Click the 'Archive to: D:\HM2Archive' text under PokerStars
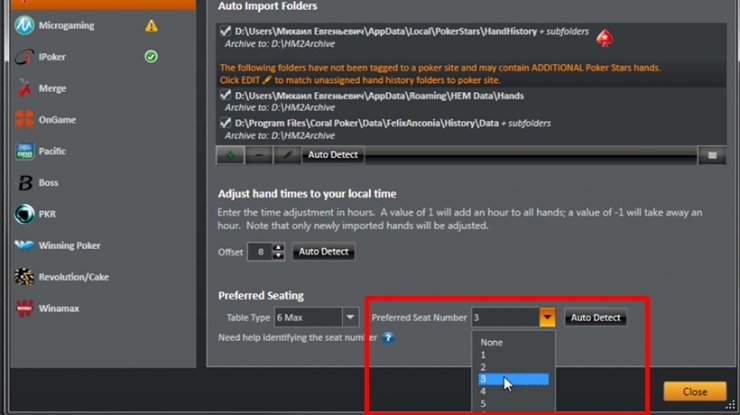 click(279, 44)
